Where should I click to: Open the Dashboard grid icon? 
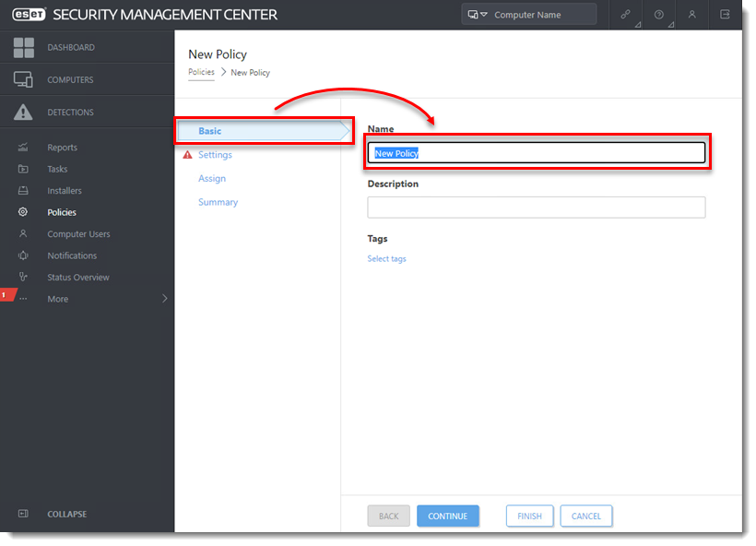pos(23,48)
